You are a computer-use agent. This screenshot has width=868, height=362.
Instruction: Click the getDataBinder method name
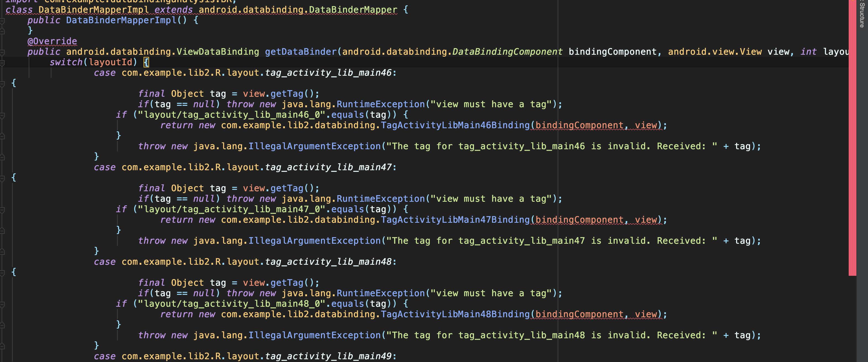301,52
